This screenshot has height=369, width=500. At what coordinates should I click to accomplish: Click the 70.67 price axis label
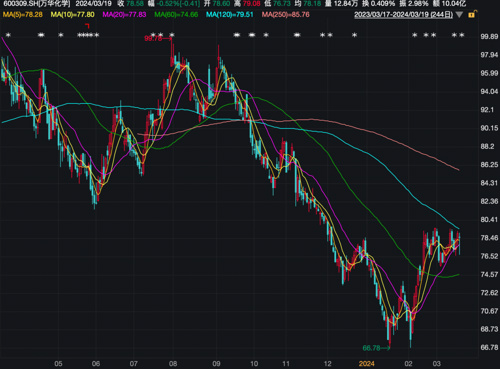[489, 311]
